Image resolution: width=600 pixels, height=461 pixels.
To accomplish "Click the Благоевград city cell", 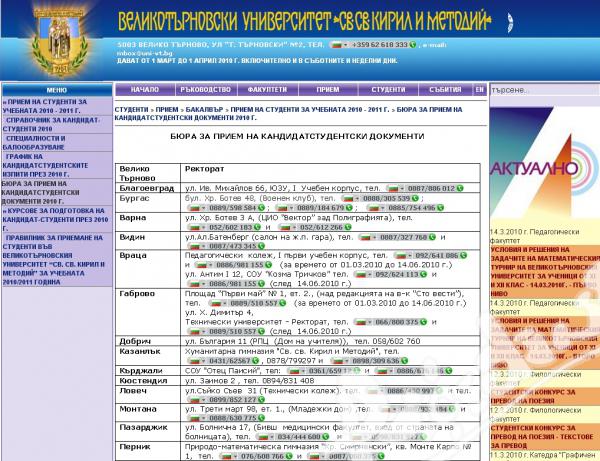I will click(148, 188).
